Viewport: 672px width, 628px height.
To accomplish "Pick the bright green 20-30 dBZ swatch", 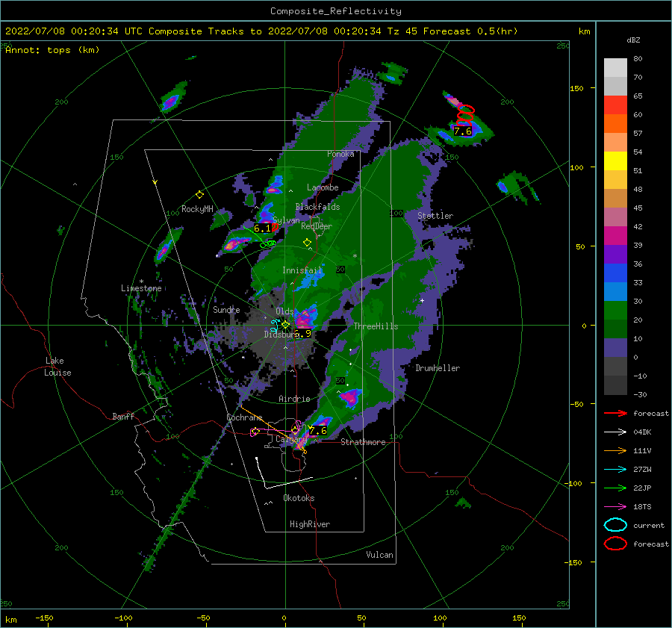I will 615,311.
